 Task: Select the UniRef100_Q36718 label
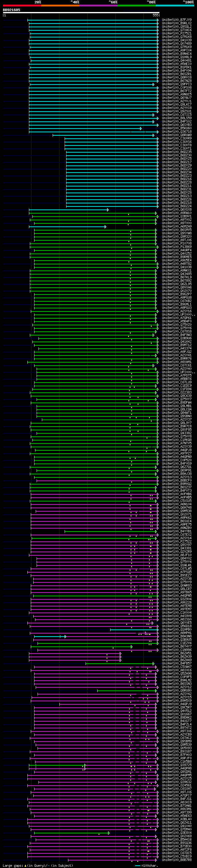click(176, 132)
